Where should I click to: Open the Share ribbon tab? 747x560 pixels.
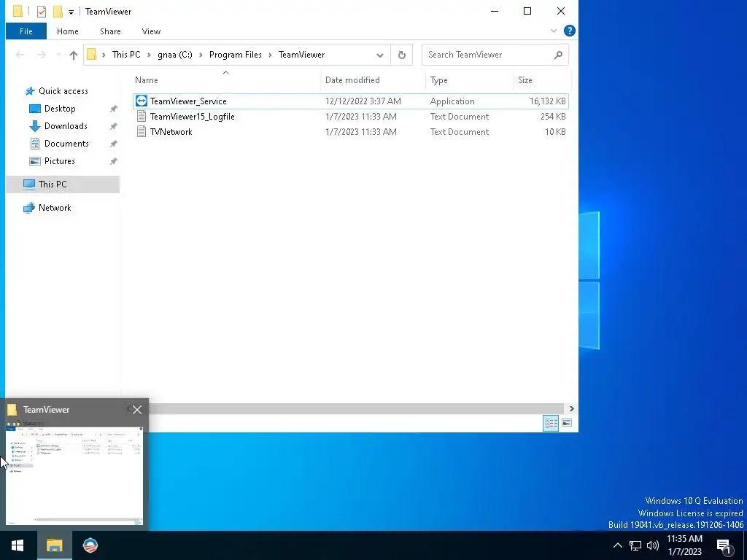pyautogui.click(x=110, y=31)
